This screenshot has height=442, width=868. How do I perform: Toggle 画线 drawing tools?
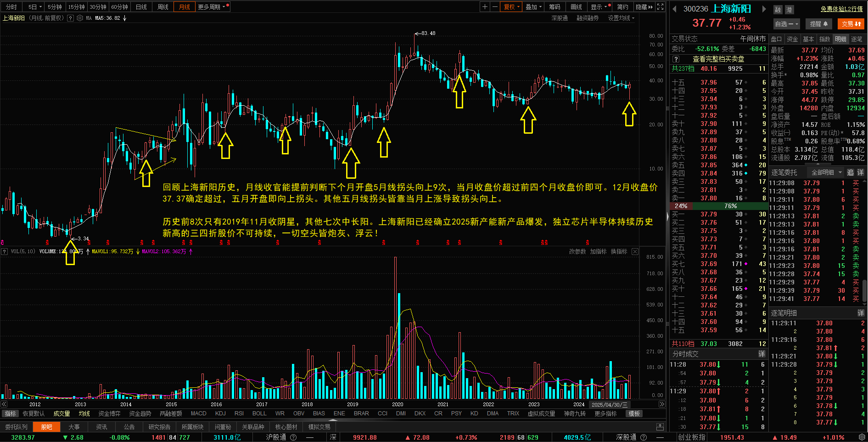[576, 7]
